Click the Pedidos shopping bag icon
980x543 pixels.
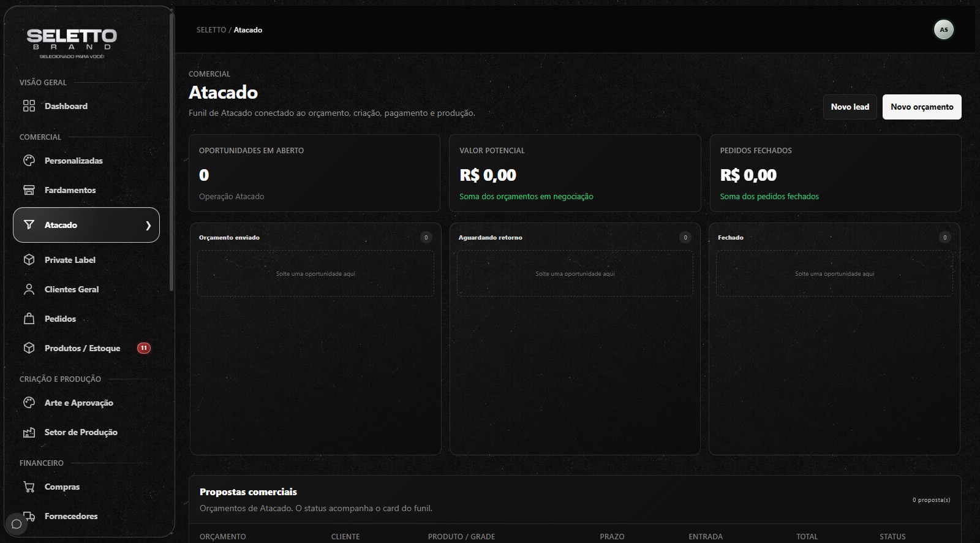(x=29, y=319)
